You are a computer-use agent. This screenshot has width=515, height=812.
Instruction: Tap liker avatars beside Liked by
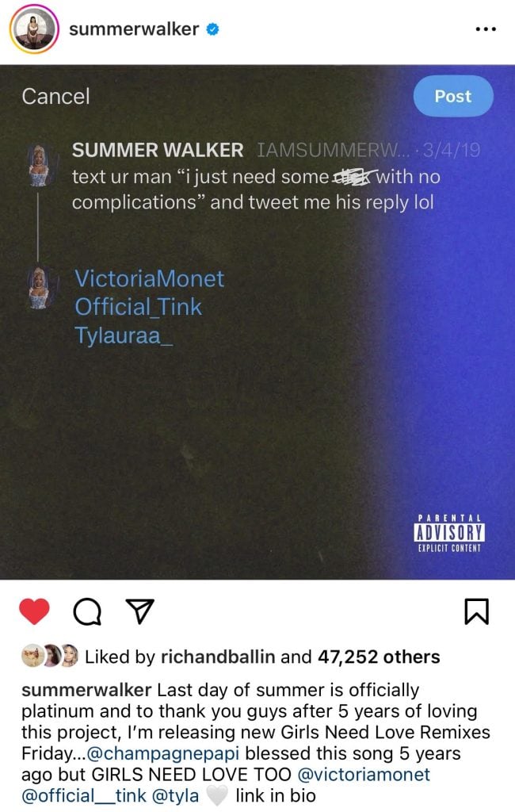pyautogui.click(x=50, y=656)
